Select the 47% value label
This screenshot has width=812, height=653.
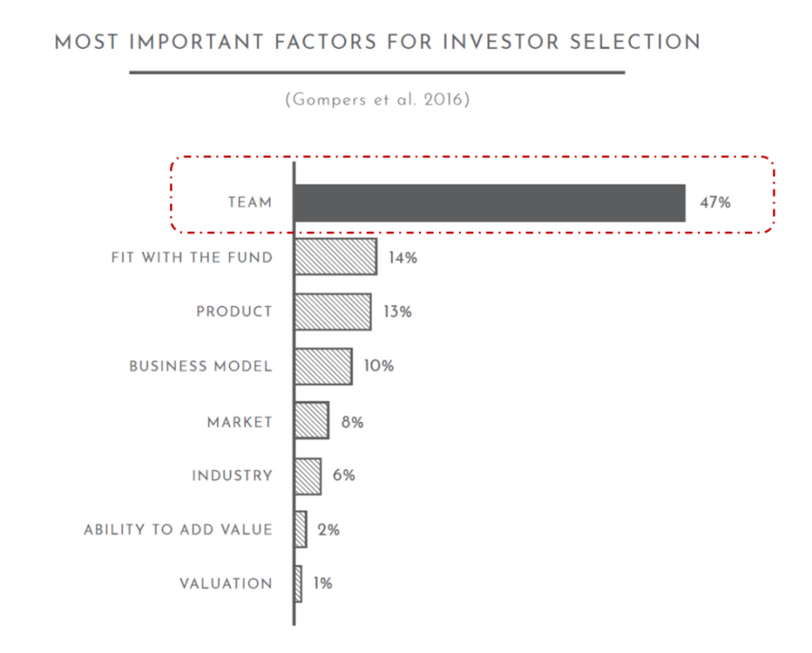click(716, 202)
